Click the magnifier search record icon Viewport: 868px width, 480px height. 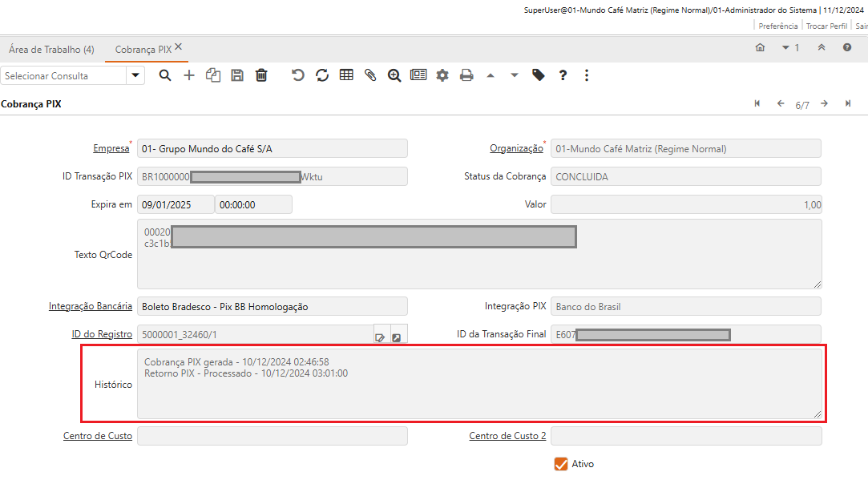click(x=165, y=75)
